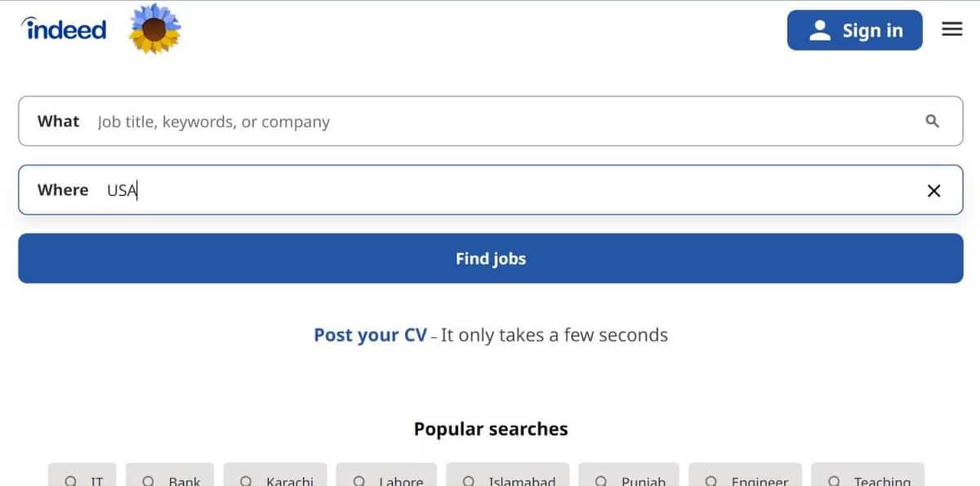Screen dimensions: 980x486
Task: Click the search magnifier in the What field
Action: tap(932, 121)
